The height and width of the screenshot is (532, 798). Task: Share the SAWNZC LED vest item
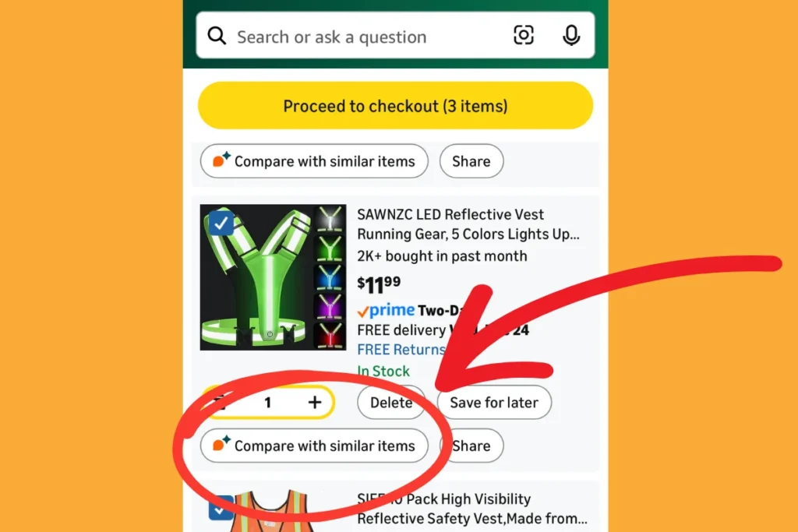point(471,446)
